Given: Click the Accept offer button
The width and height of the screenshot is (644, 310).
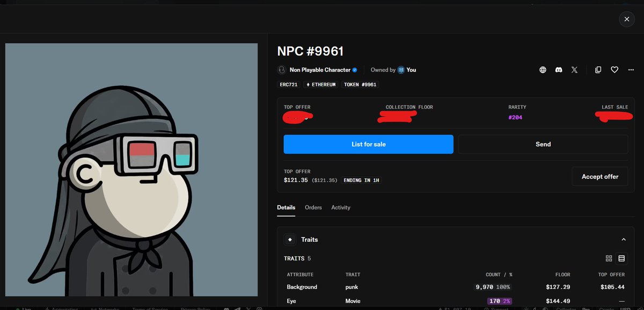Looking at the screenshot, I should pos(600,176).
